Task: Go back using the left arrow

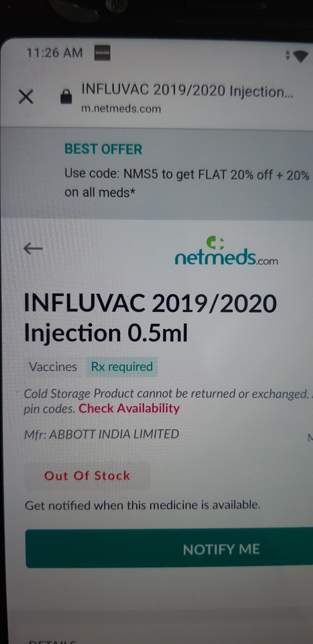Action: (33, 248)
